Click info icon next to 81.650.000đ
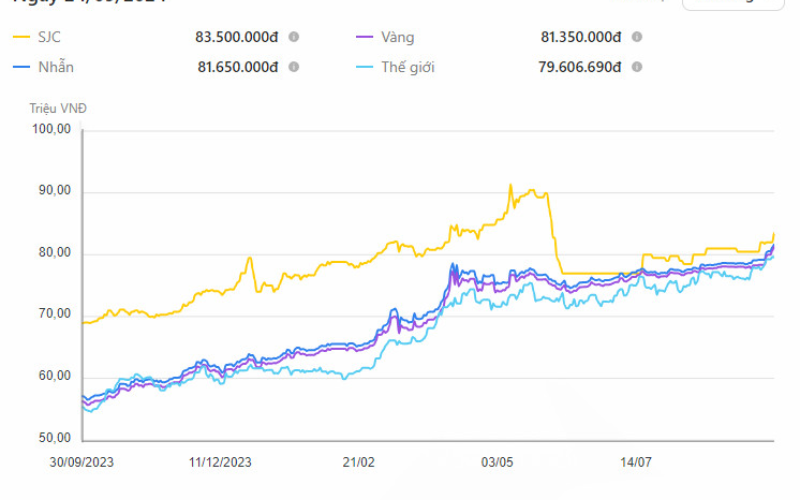This screenshot has width=800, height=500. pos(293,67)
